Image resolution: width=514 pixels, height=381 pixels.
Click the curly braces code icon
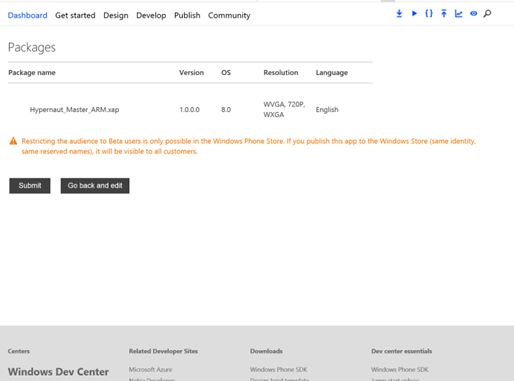[x=429, y=14]
